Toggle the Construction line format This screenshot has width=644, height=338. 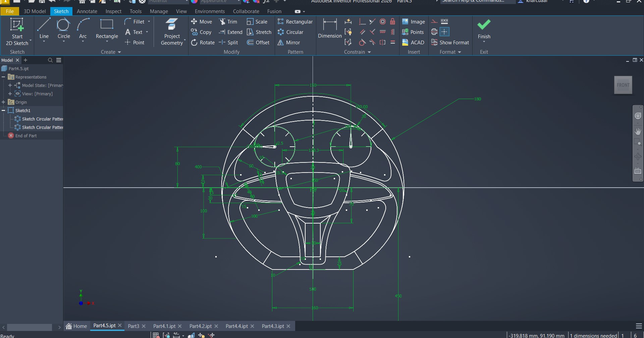coord(434,21)
